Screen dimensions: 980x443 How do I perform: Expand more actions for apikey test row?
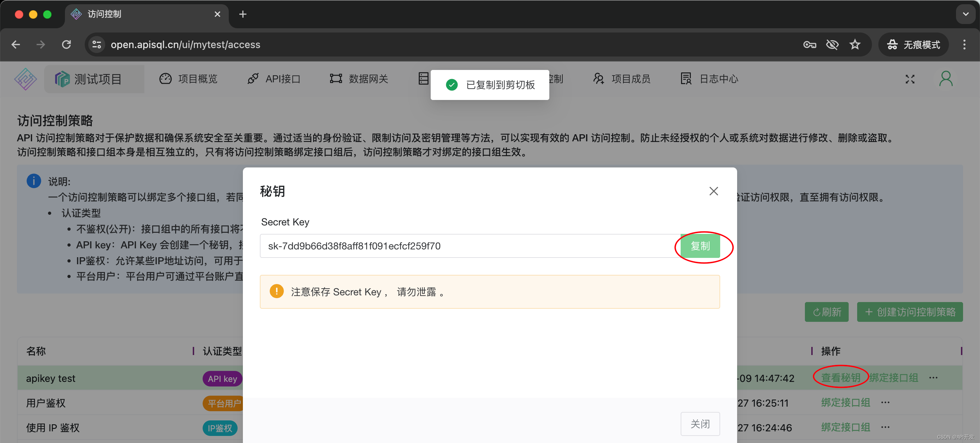pos(933,378)
